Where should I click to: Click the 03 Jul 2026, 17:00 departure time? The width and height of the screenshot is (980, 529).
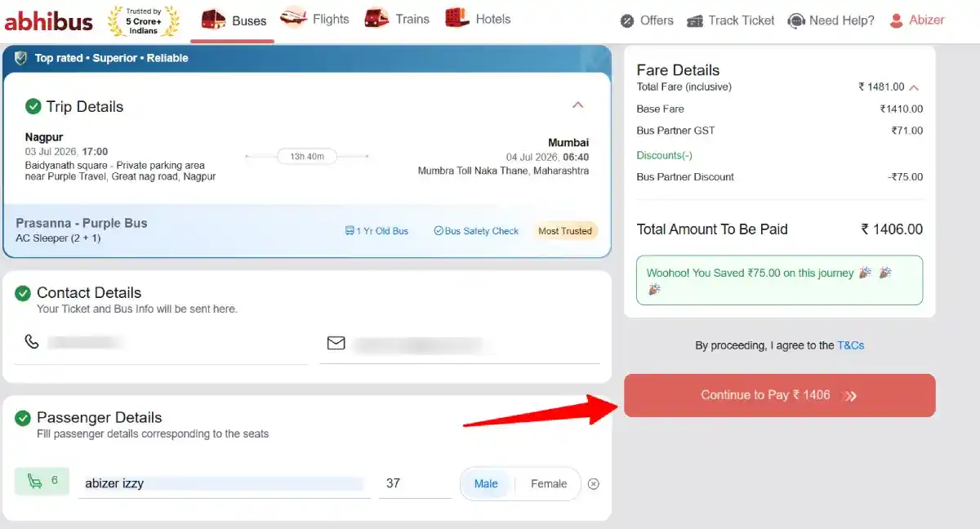coord(66,152)
